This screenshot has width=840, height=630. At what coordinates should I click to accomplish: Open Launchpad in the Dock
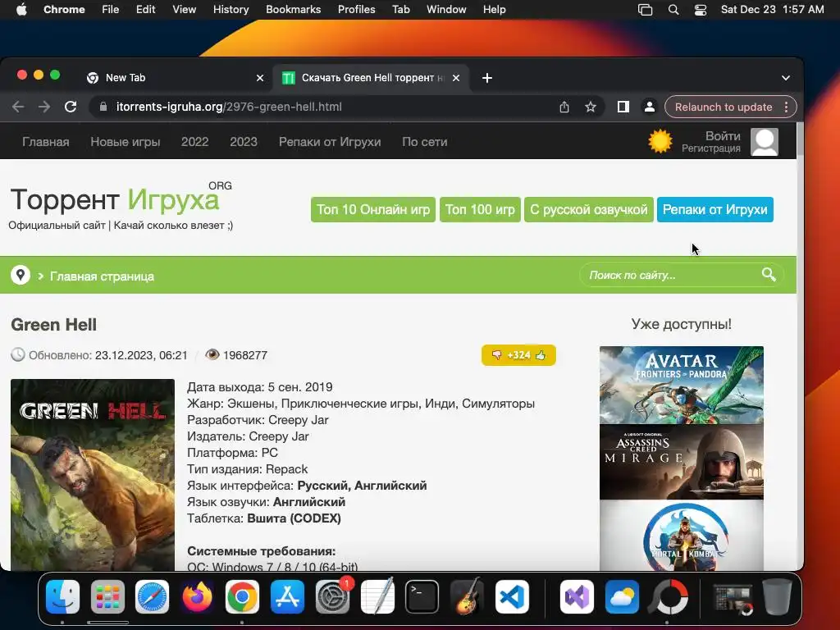pos(107,597)
